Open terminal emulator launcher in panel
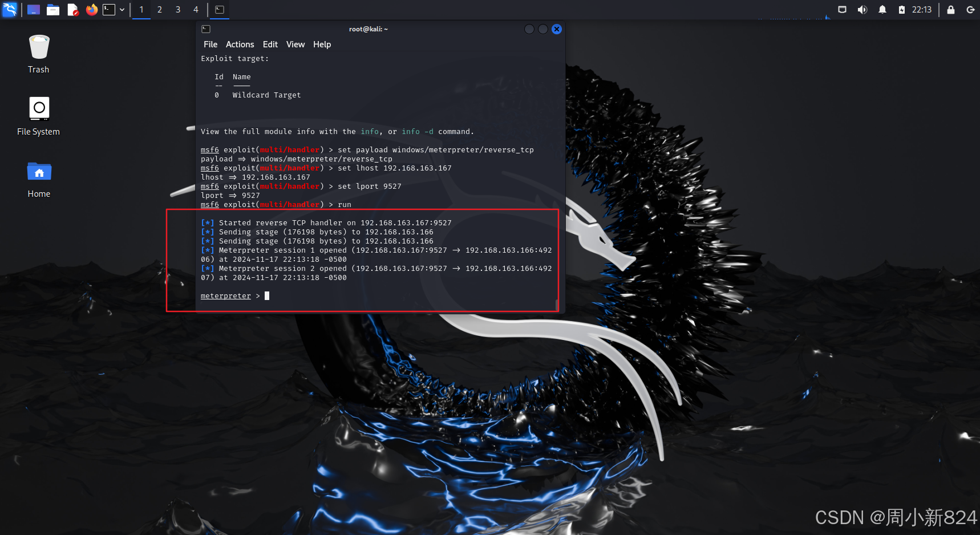The width and height of the screenshot is (980, 535). [109, 10]
